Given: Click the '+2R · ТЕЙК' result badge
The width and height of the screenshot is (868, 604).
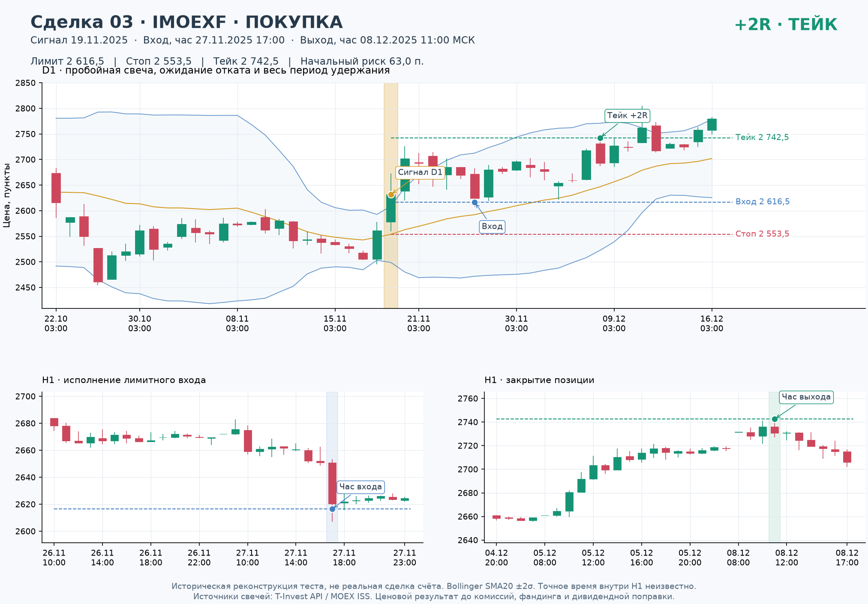Looking at the screenshot, I should [786, 25].
